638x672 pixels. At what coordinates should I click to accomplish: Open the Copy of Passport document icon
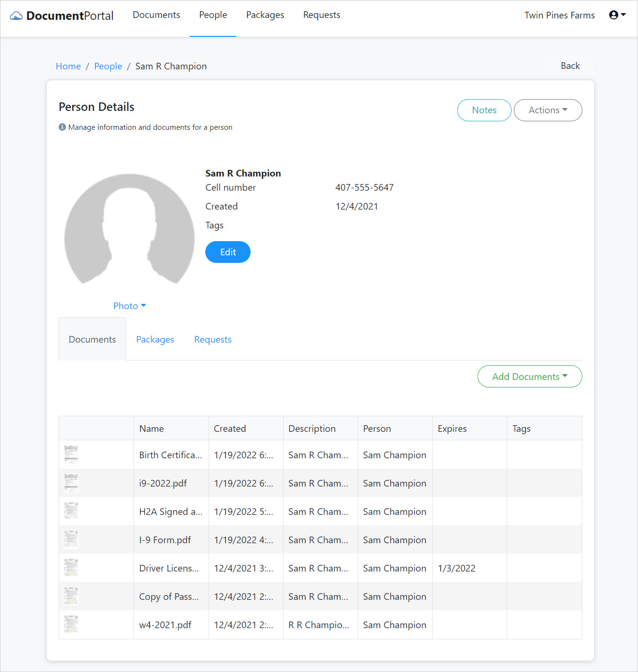(71, 596)
